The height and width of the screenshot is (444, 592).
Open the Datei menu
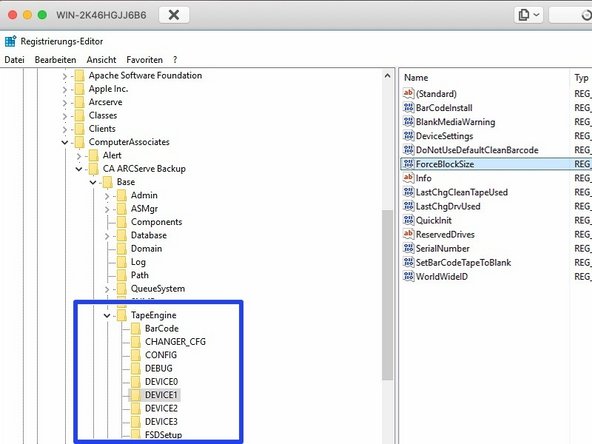coord(14,60)
